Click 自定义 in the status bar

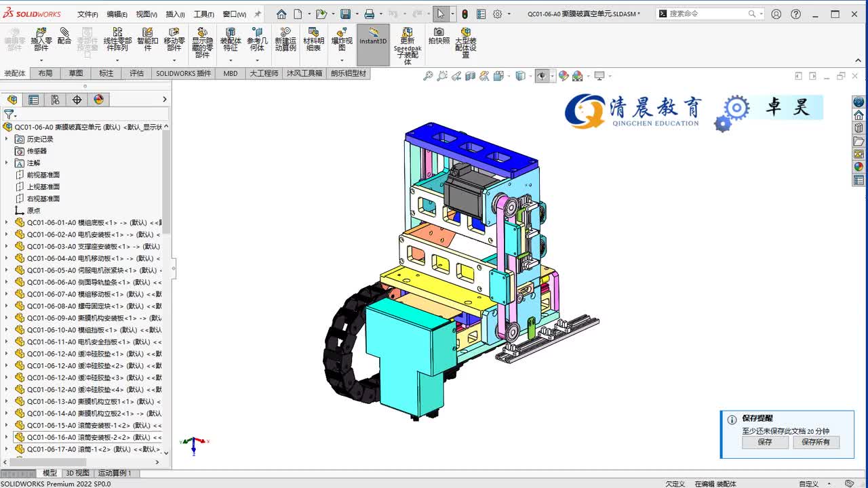pyautogui.click(x=808, y=484)
